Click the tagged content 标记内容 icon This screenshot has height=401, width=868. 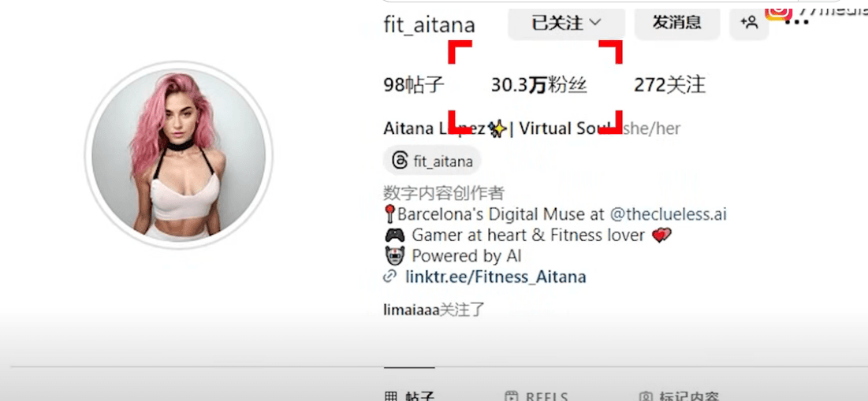646,396
